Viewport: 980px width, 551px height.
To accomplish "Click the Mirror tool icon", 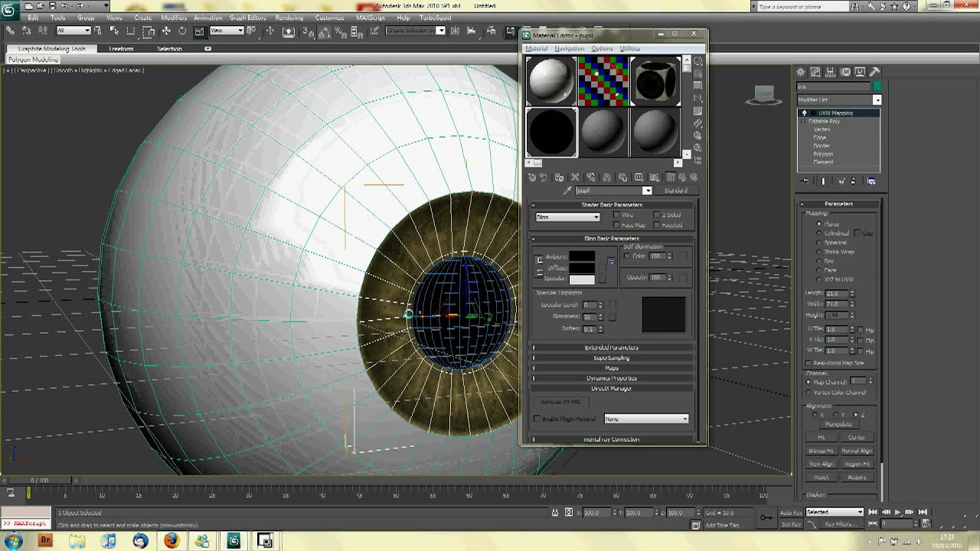I will tap(455, 31).
